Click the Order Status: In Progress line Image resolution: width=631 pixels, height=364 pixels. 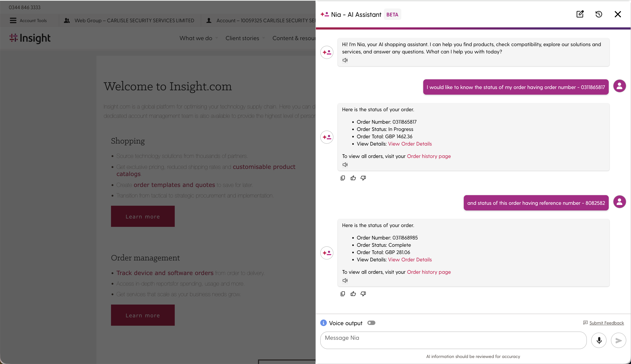(x=385, y=129)
